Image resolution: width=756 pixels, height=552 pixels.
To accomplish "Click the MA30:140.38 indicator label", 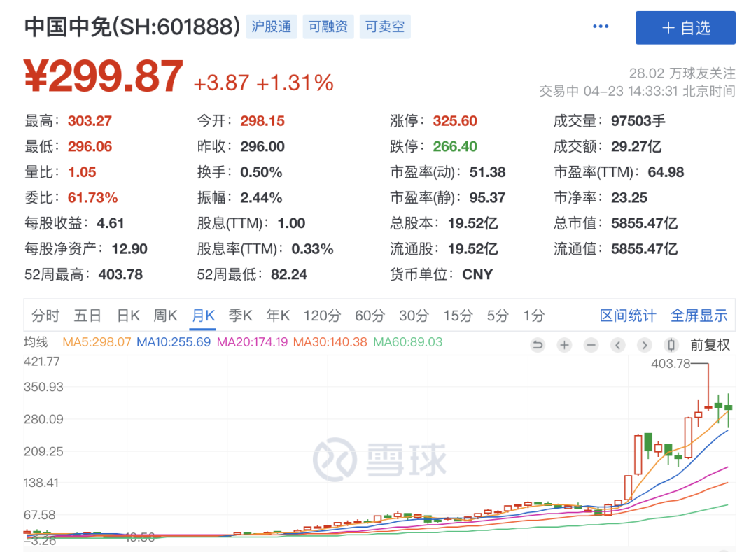I will pyautogui.click(x=330, y=342).
